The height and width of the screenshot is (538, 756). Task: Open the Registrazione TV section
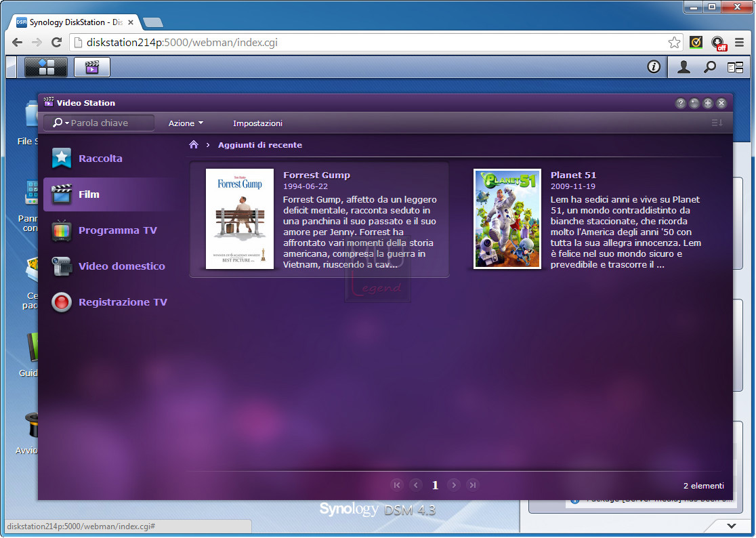(123, 302)
